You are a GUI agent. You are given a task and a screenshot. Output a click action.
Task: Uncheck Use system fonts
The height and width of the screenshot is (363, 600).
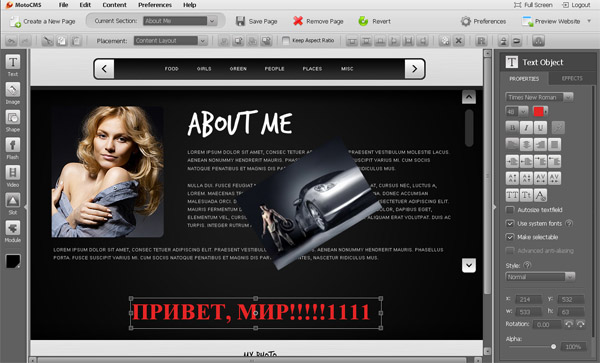(510, 223)
